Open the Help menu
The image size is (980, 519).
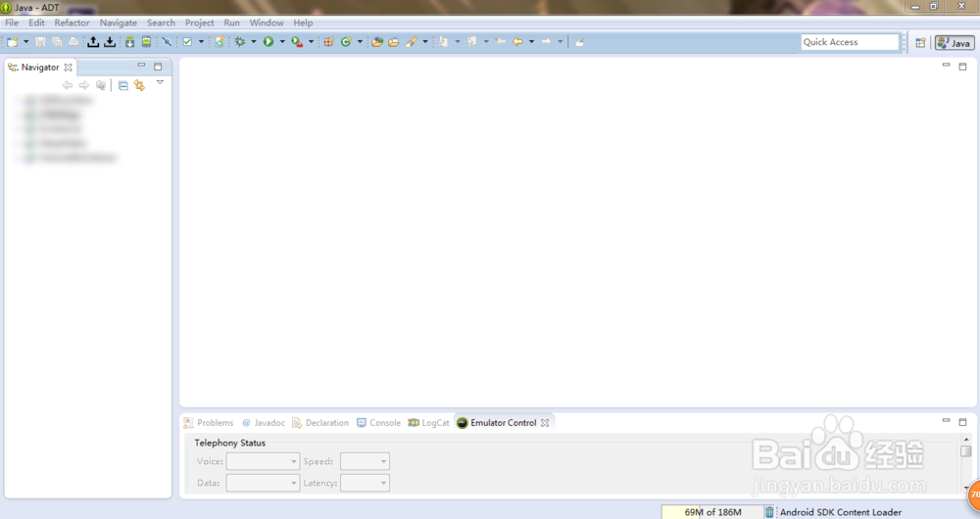pyautogui.click(x=303, y=23)
